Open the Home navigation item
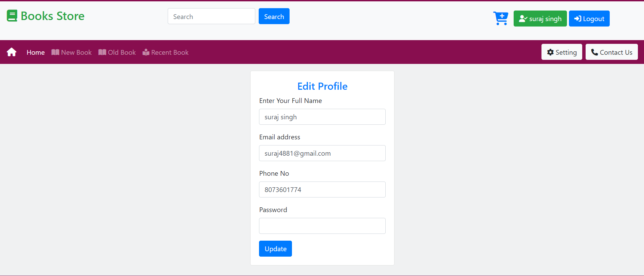Viewport: 644px width, 276px height. [35, 52]
